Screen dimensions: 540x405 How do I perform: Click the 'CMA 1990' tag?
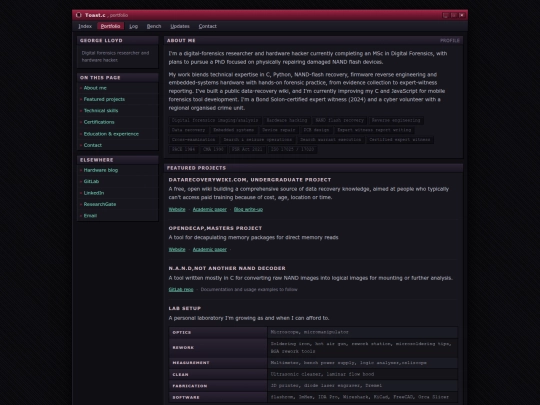tap(213, 149)
